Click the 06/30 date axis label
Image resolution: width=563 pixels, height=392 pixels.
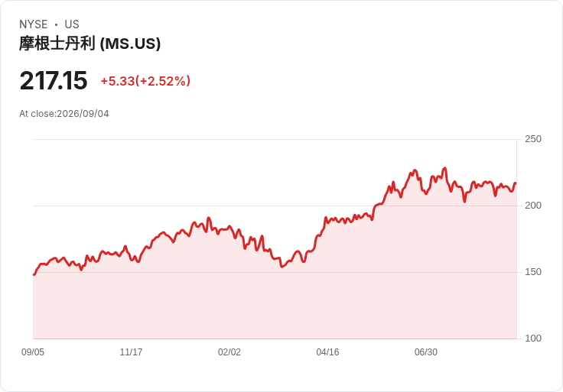(x=426, y=352)
